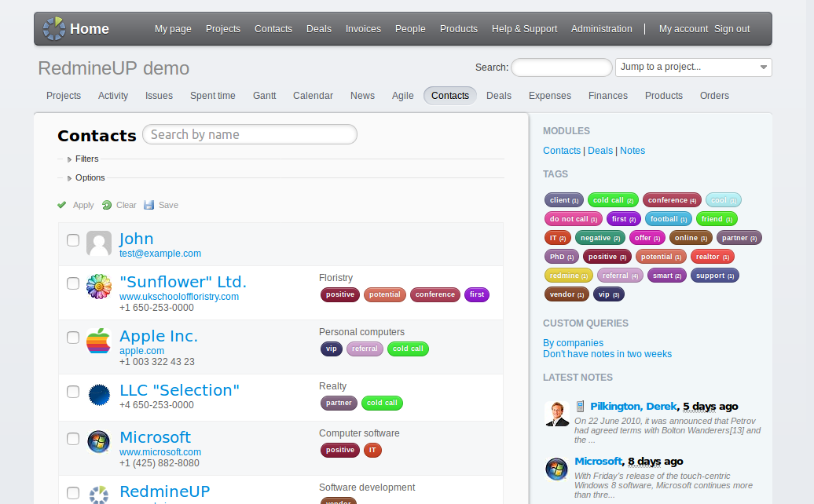The width and height of the screenshot is (814, 504).
Task: Click the Home logo icon
Action: (54, 29)
